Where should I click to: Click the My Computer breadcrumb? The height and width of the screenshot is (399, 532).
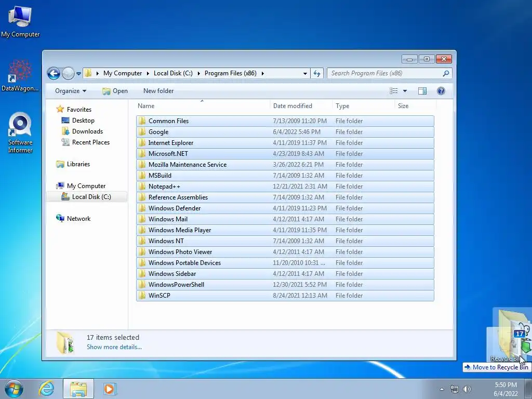coord(123,73)
